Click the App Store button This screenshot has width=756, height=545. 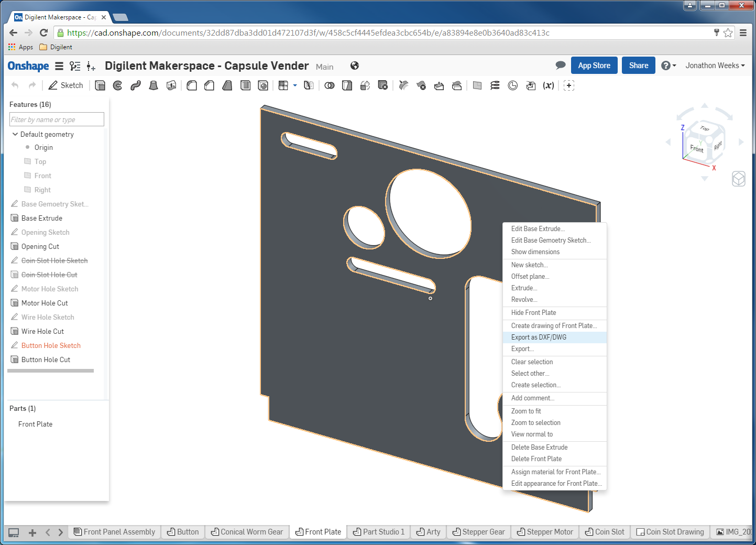click(x=594, y=66)
